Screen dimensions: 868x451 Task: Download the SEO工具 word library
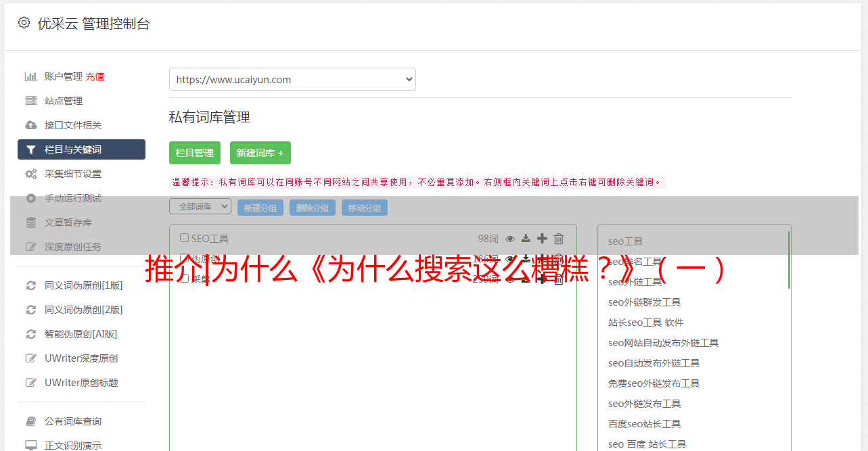pos(526,239)
